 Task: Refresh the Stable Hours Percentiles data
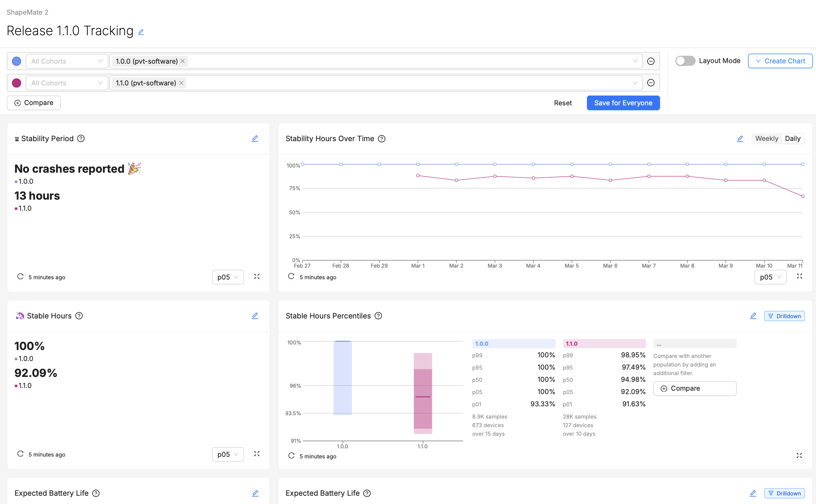tap(291, 456)
